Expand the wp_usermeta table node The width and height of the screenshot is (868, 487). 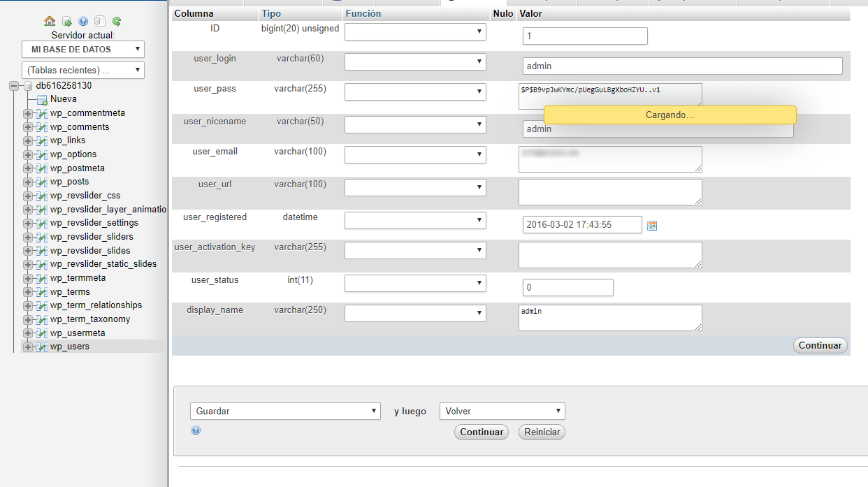(x=28, y=333)
